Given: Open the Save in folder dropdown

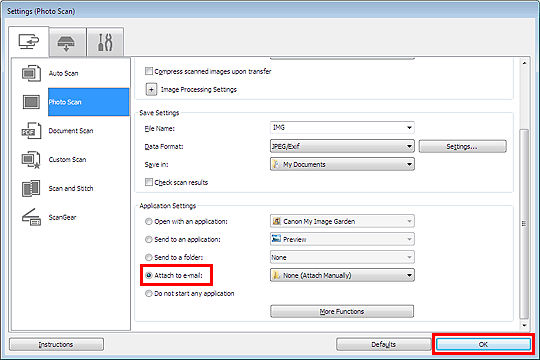Looking at the screenshot, I should [342, 164].
